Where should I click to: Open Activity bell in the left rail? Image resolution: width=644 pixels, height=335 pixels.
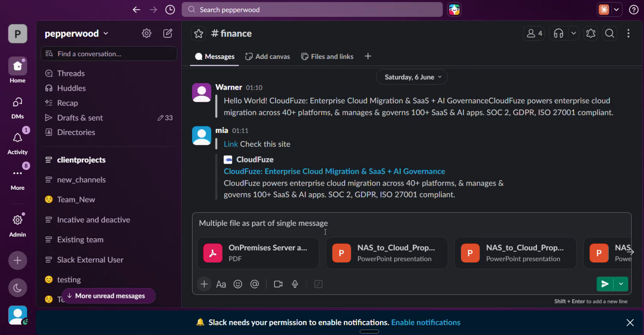point(18,143)
